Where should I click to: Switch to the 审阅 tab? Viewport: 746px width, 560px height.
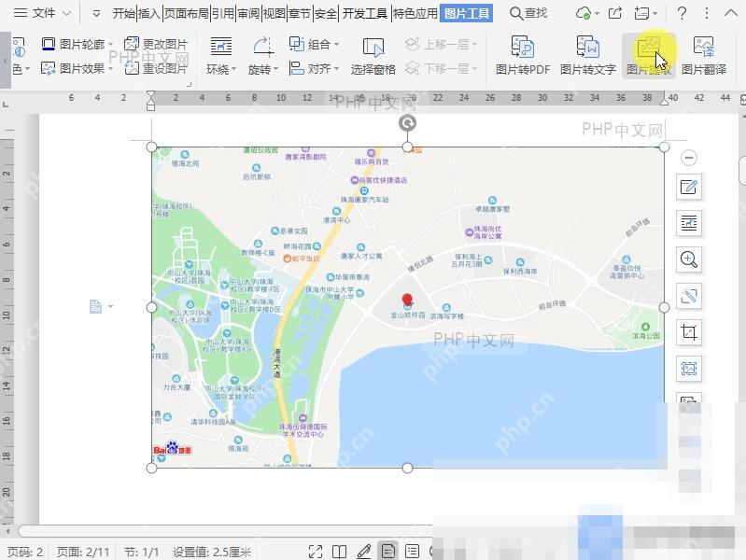point(248,13)
